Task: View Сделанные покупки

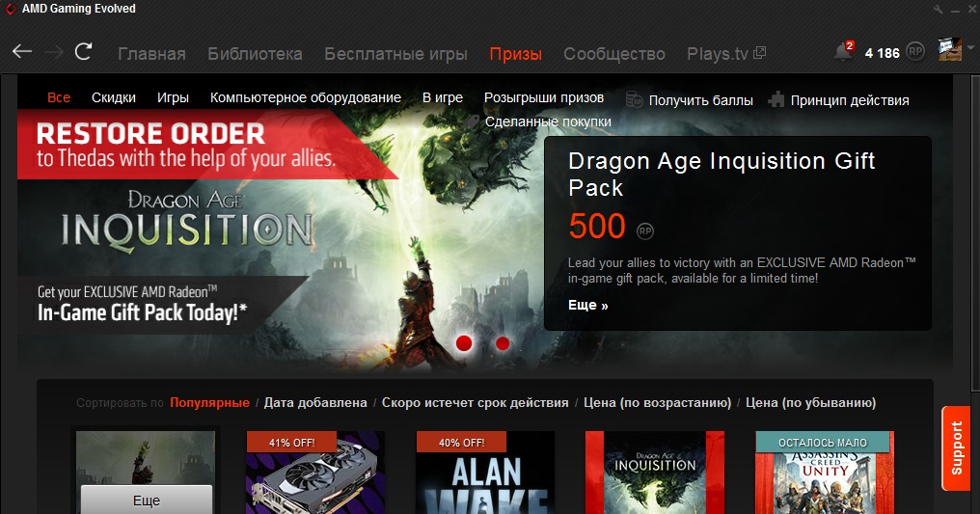Action: [x=548, y=122]
